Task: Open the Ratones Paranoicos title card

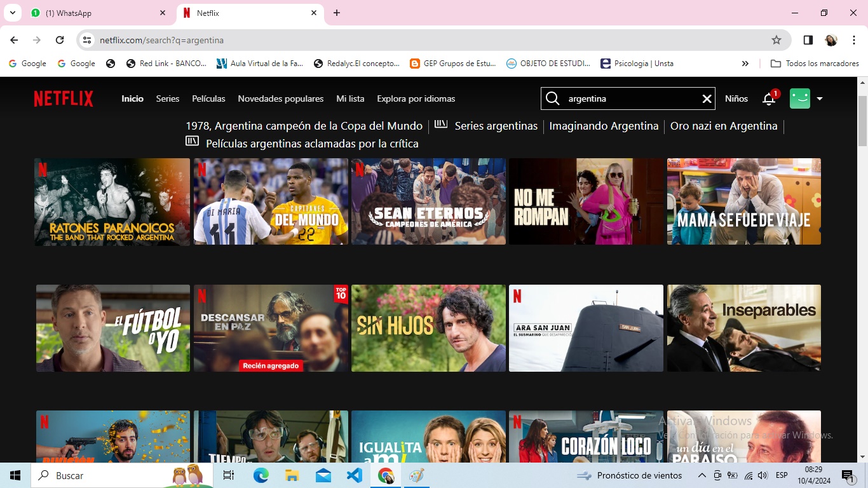Action: pos(112,201)
